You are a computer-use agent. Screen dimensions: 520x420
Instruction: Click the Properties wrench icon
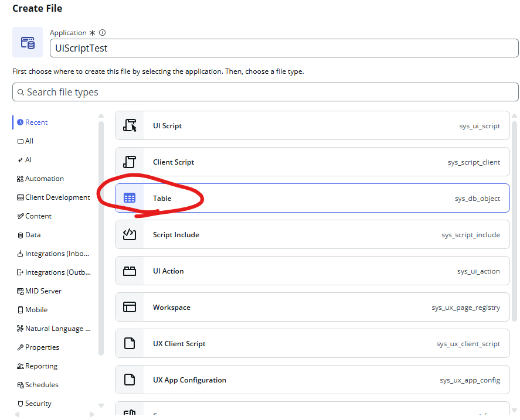21,347
